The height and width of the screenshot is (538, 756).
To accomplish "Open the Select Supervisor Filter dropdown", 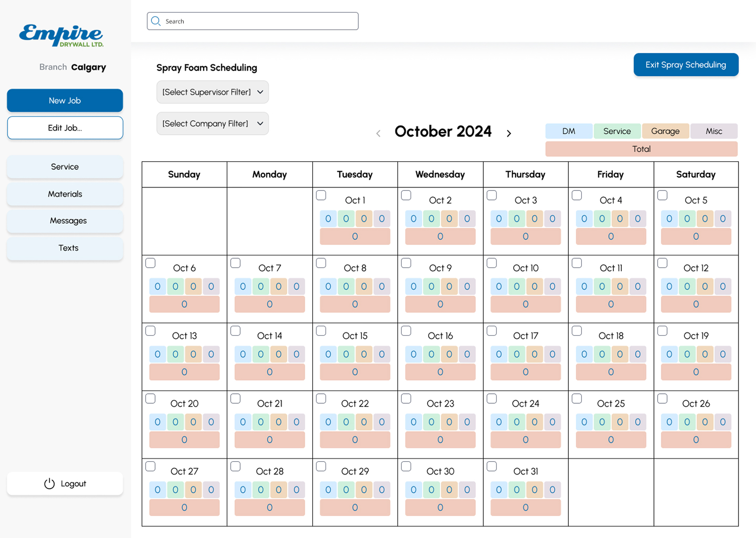I will [x=212, y=92].
